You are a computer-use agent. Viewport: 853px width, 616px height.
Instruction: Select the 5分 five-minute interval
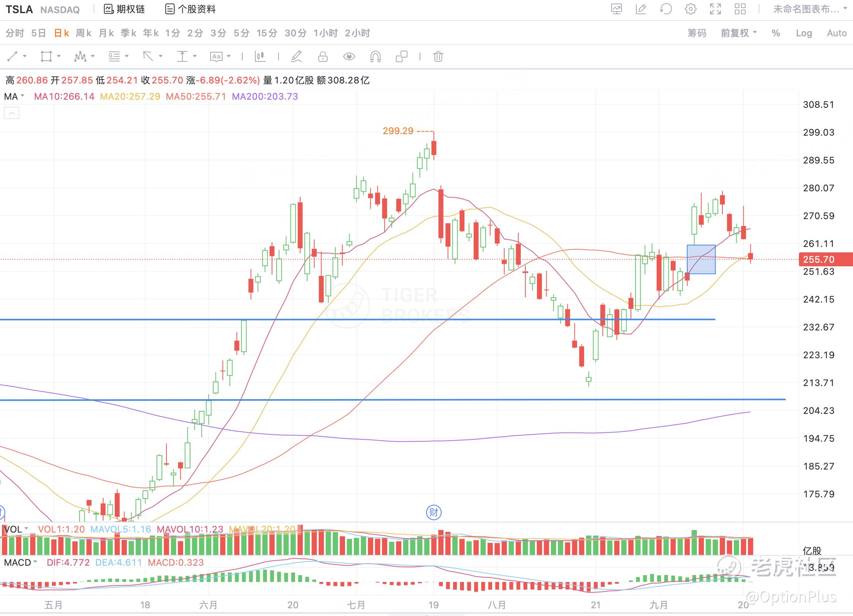coord(241,33)
